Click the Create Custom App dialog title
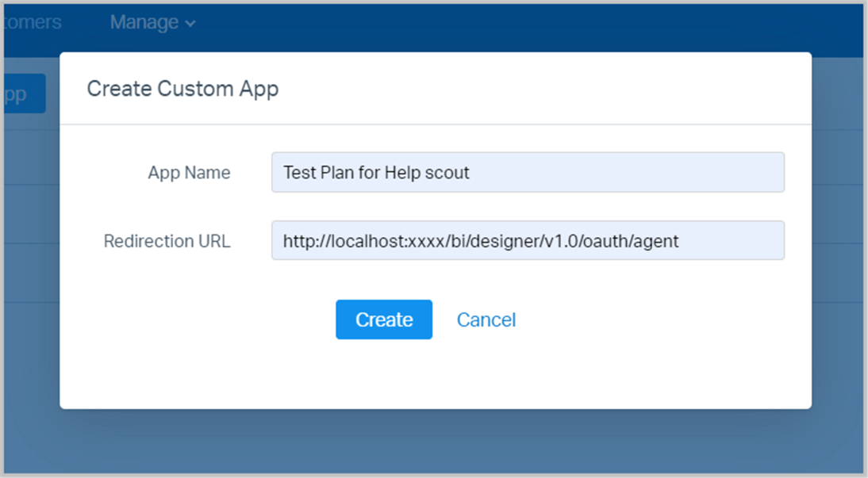 pyautogui.click(x=182, y=89)
